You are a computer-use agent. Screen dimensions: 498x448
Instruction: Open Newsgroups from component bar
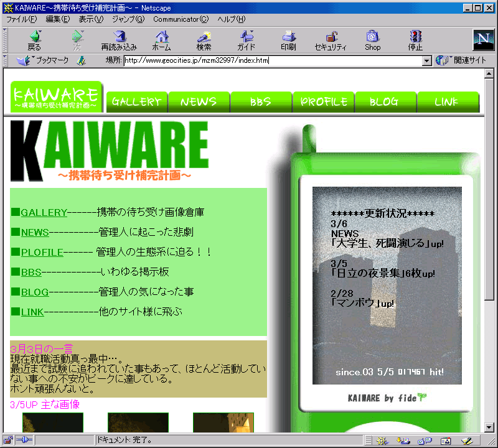pos(425,441)
